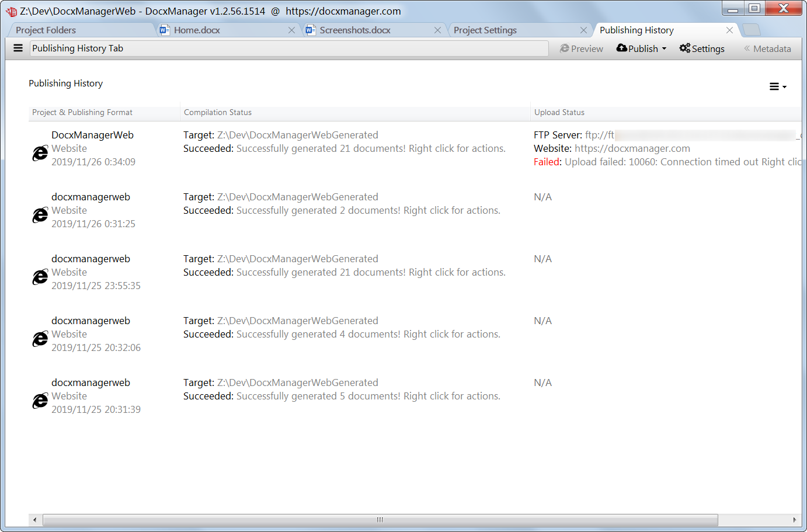Click the Word icon on the Screenshots.docx tab
The height and width of the screenshot is (532, 807).
(310, 29)
